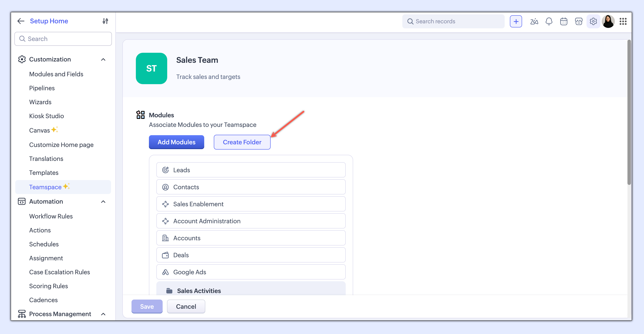644x334 pixels.
Task: Open Modules and Fields menu item
Action: [x=56, y=74]
